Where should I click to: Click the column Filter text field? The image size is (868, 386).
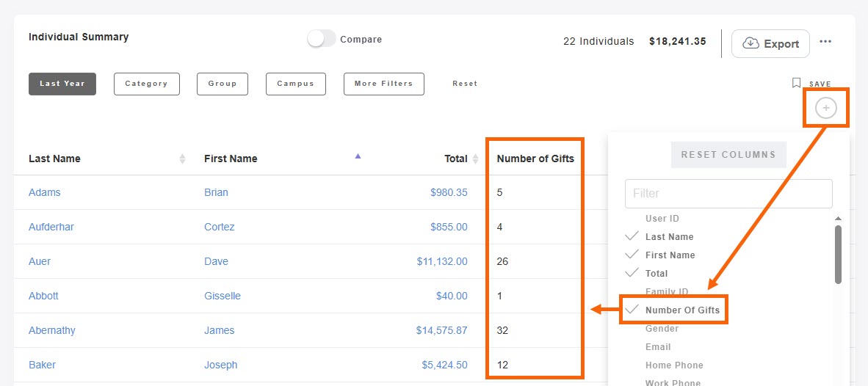(x=728, y=194)
